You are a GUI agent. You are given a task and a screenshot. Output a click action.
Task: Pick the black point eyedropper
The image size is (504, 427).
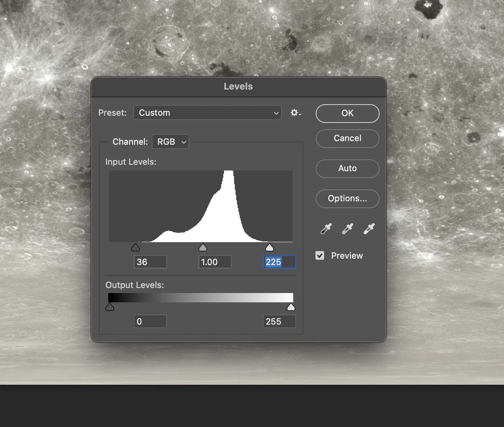[326, 229]
